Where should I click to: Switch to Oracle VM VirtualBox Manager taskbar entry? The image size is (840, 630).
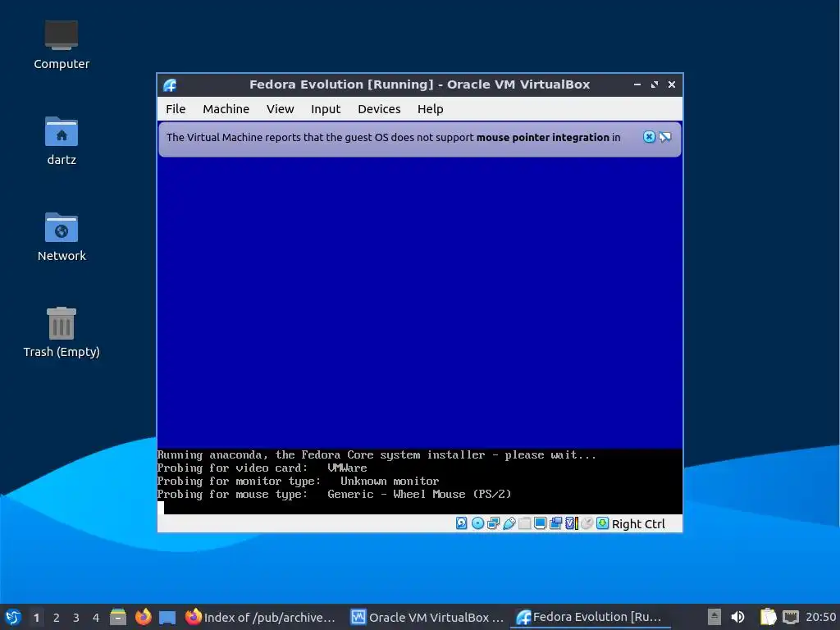pos(427,617)
